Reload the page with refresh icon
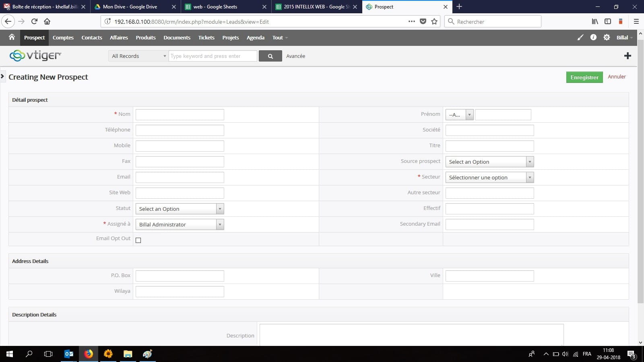This screenshot has height=362, width=644. pos(34,22)
